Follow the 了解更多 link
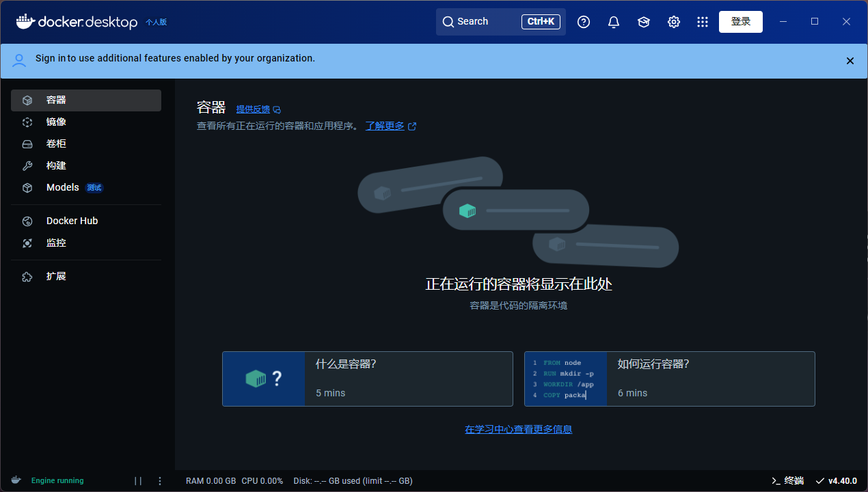 385,126
